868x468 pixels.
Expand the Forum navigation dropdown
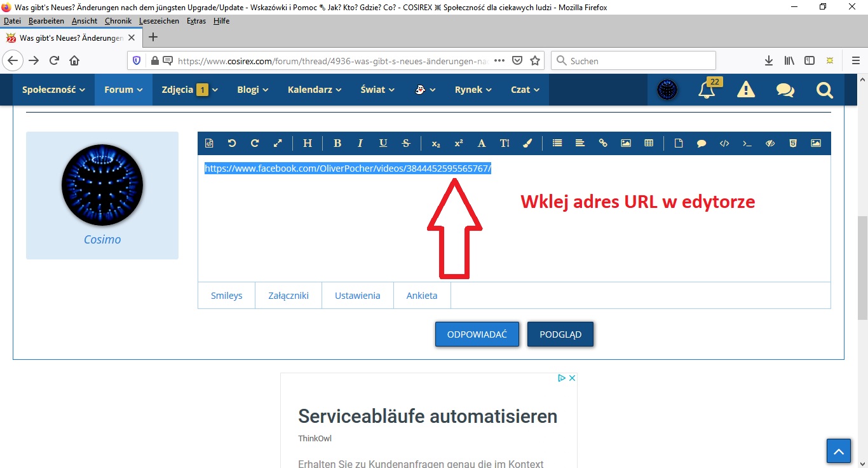pos(123,90)
